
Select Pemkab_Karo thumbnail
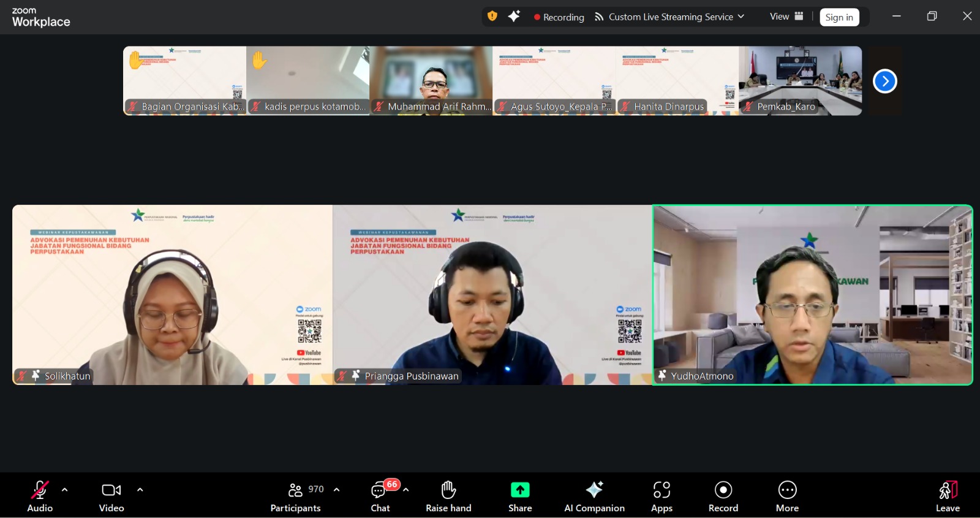pos(801,81)
